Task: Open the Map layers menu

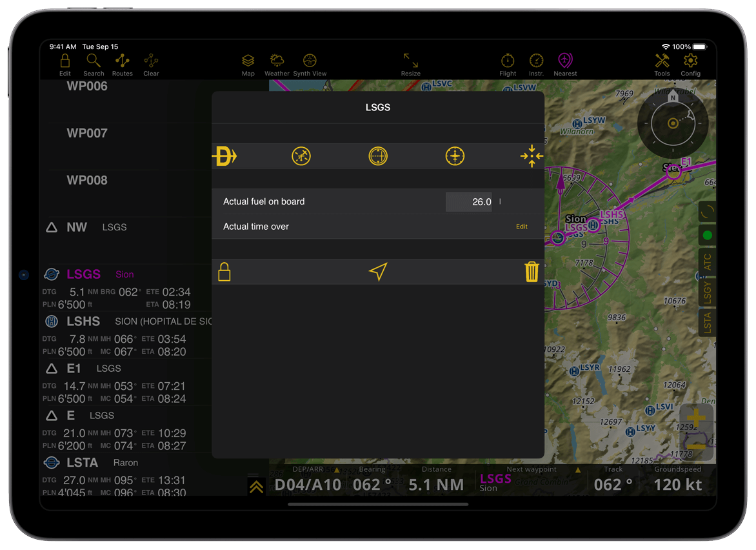Action: [248, 65]
